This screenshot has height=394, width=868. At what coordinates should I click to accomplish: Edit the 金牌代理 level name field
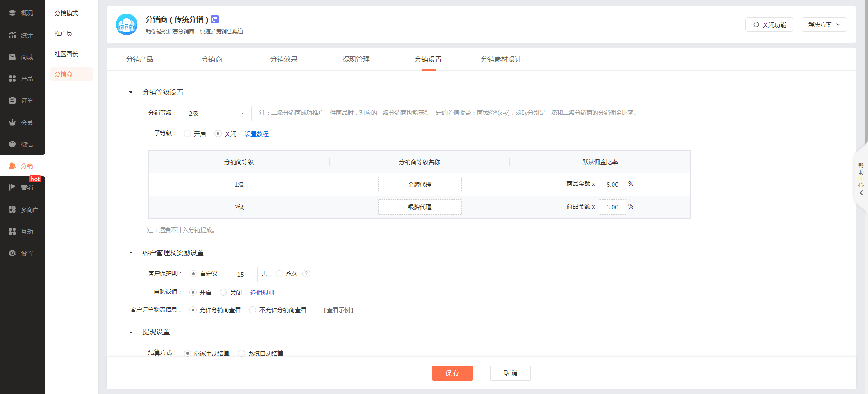click(x=420, y=185)
